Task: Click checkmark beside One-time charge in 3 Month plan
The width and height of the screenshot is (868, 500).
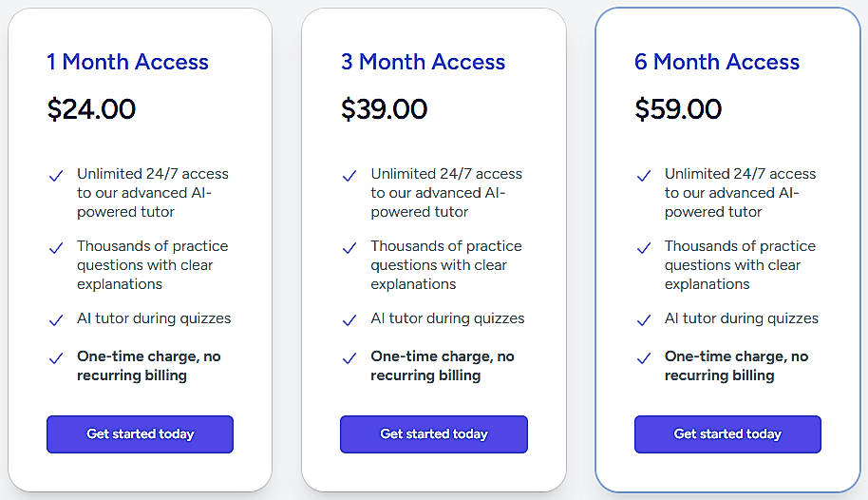Action: [349, 358]
